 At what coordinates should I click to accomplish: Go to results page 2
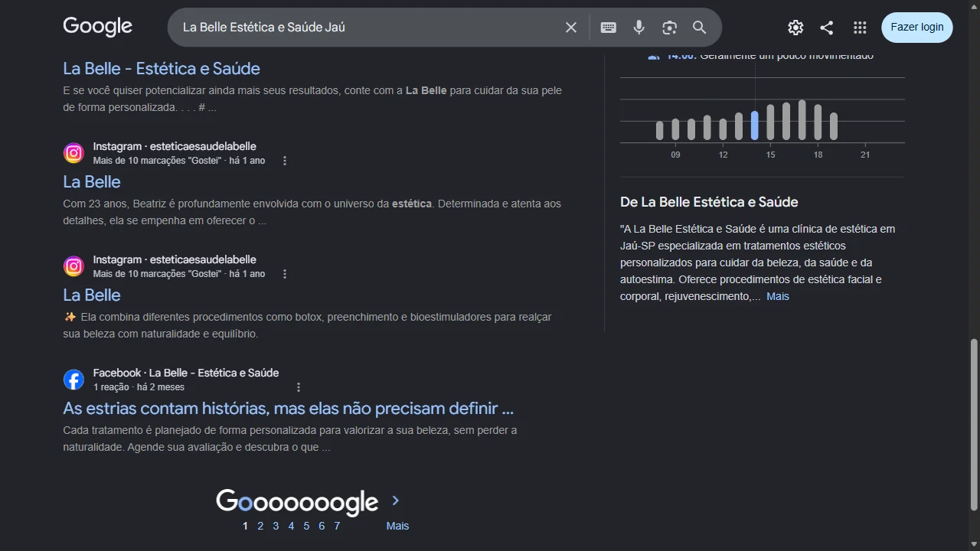click(260, 526)
